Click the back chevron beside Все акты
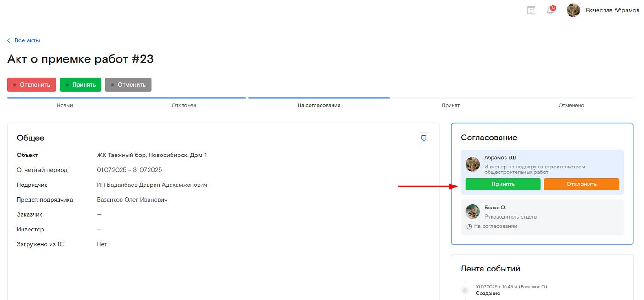The image size is (644, 300). pos(9,40)
